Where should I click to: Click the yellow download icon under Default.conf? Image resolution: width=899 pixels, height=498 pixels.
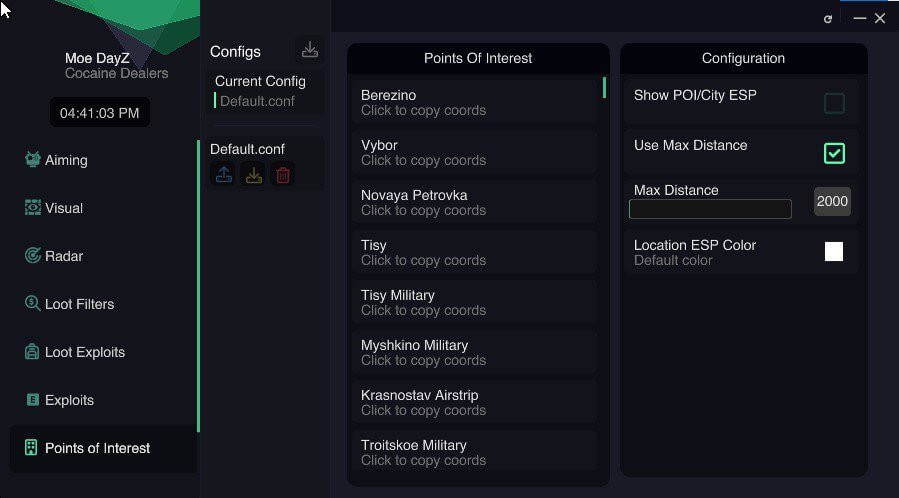point(253,174)
